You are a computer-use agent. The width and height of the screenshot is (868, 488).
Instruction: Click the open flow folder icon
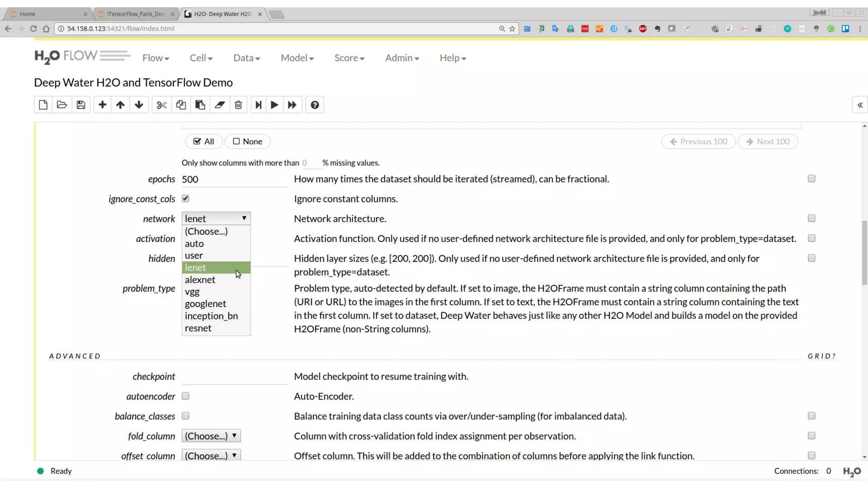(62, 105)
